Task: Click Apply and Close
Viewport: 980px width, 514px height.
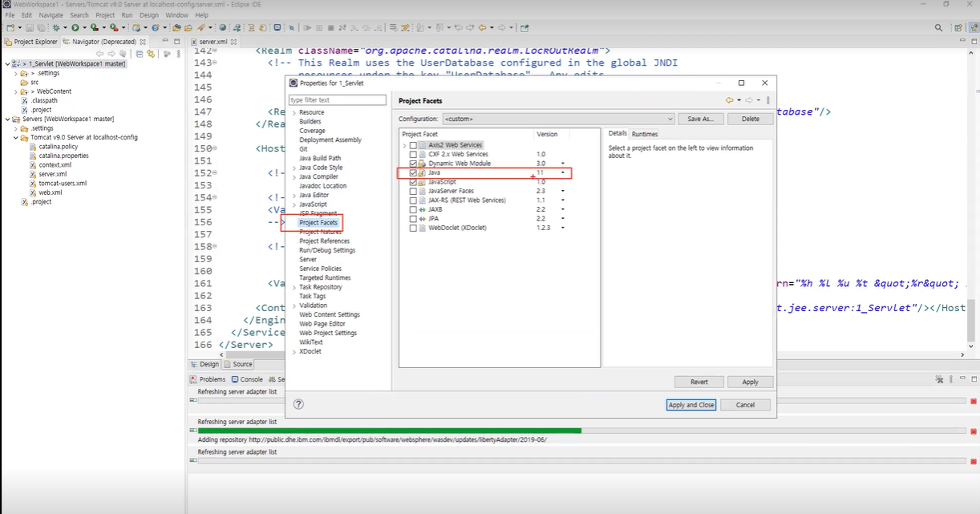Action: point(690,405)
